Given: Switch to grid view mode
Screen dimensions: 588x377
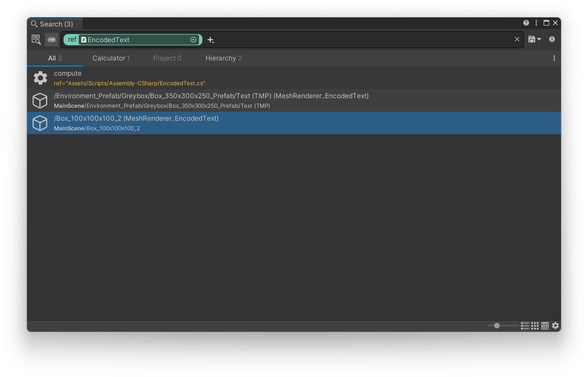Looking at the screenshot, I should (535, 326).
